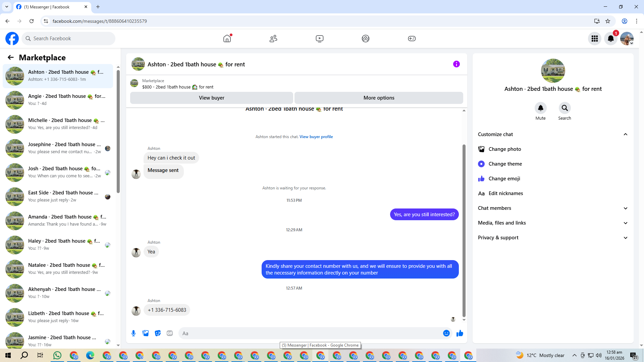Open the Facebook apps grid menu
The image size is (644, 362).
pyautogui.click(x=595, y=39)
